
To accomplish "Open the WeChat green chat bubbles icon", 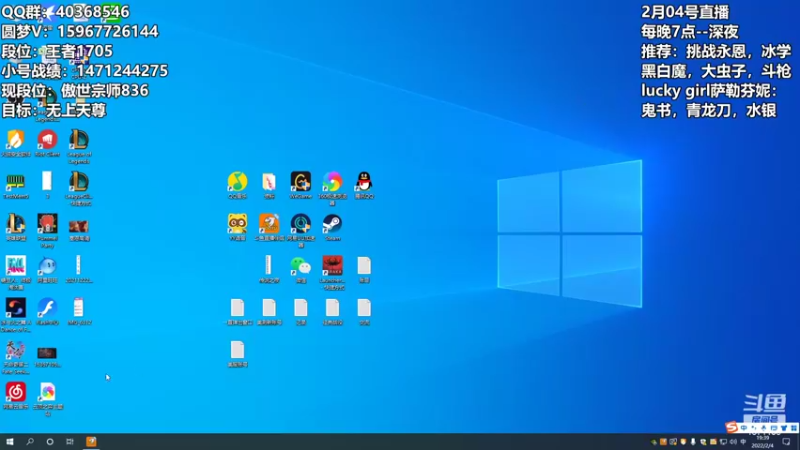I will [301, 266].
